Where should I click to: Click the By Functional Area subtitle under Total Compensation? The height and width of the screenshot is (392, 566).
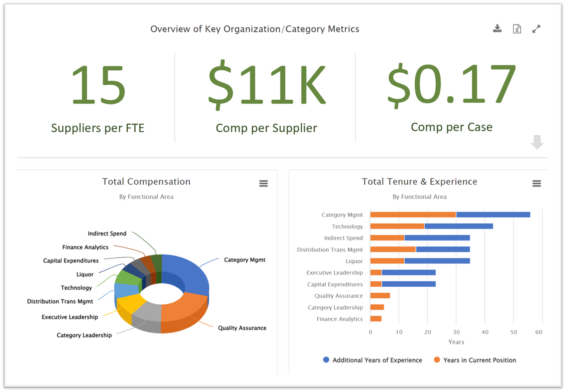click(x=146, y=197)
